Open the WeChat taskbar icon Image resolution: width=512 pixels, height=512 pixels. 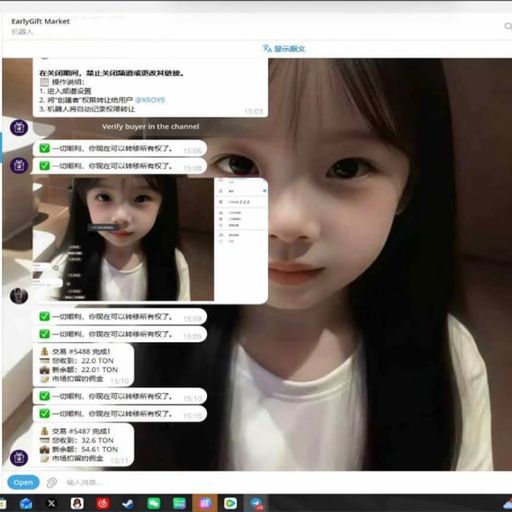[x=154, y=503]
